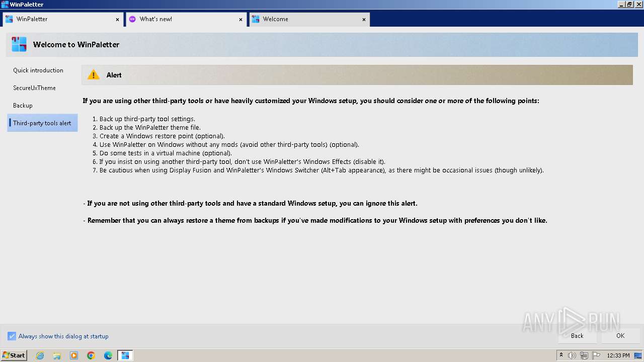
Task: Open the Quick introduction section
Action: 42,70
